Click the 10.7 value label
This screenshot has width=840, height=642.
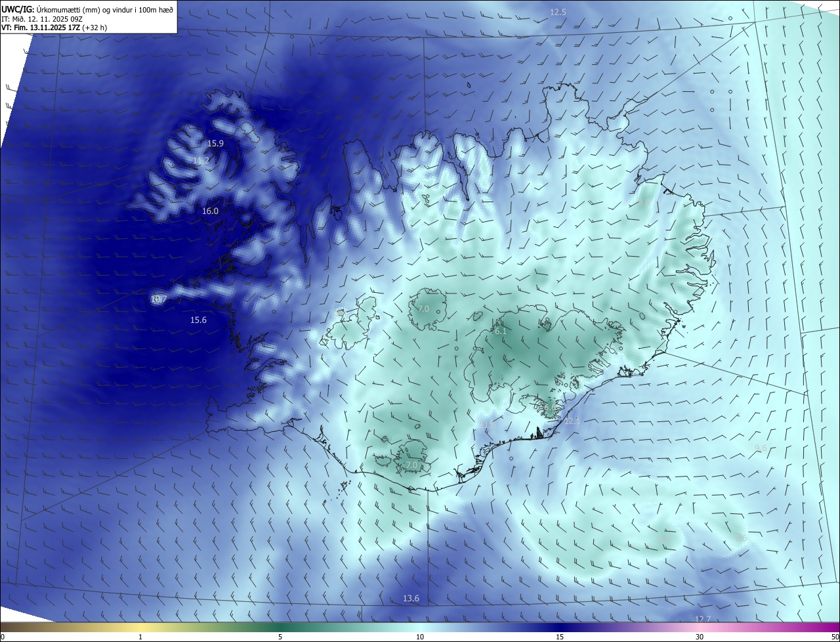[159, 299]
